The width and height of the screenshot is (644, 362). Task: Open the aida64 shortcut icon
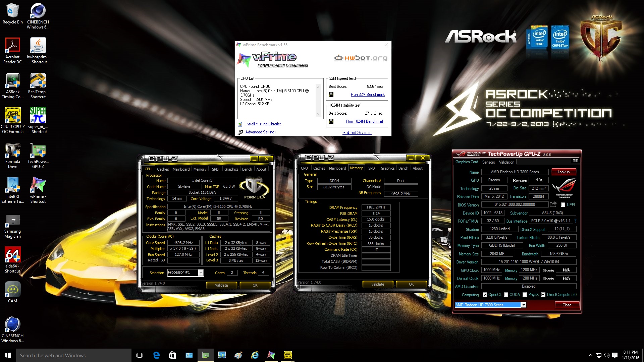[13, 260]
